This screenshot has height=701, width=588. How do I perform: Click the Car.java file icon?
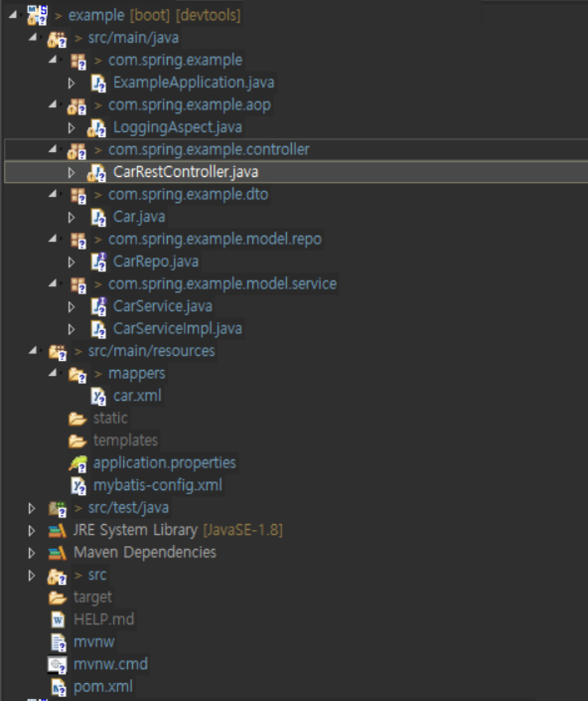[x=99, y=218]
